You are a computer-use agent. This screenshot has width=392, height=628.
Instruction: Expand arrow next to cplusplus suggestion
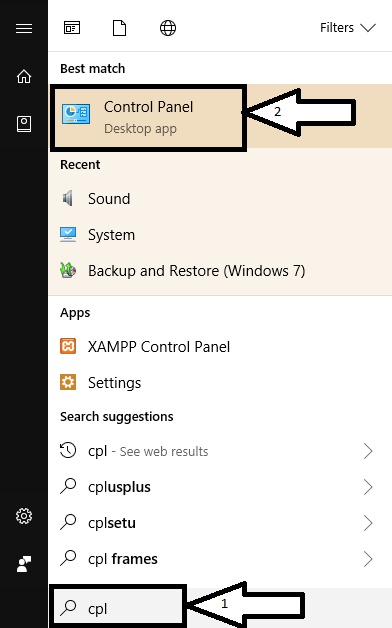click(368, 487)
